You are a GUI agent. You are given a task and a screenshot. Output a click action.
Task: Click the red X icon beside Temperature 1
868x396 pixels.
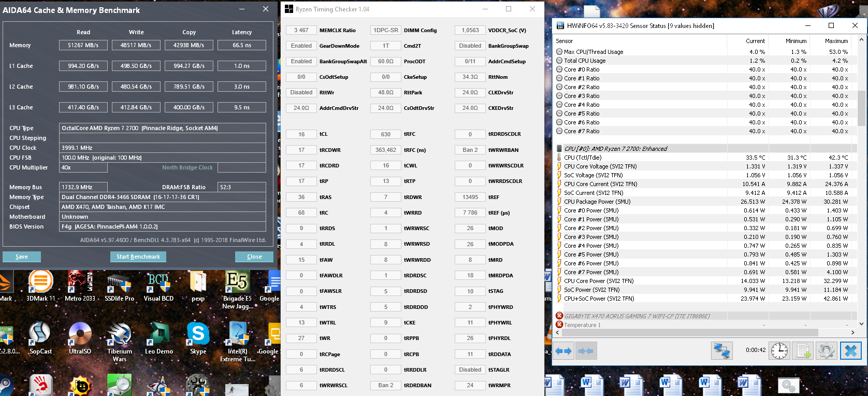[x=559, y=325]
